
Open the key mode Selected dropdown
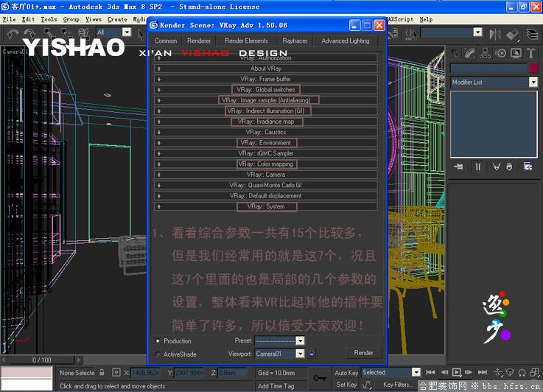coord(416,372)
